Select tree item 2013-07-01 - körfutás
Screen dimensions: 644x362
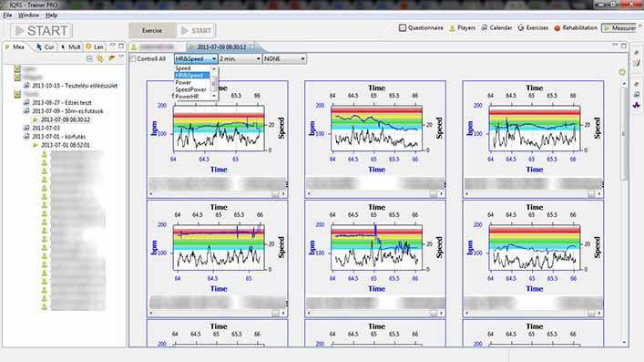click(58, 137)
